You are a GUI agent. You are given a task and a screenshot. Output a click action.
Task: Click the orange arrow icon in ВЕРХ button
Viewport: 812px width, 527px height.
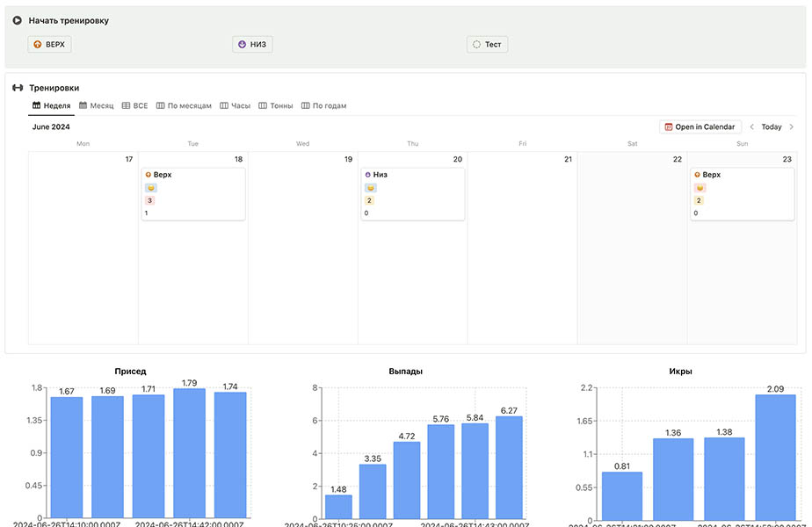[x=37, y=45]
